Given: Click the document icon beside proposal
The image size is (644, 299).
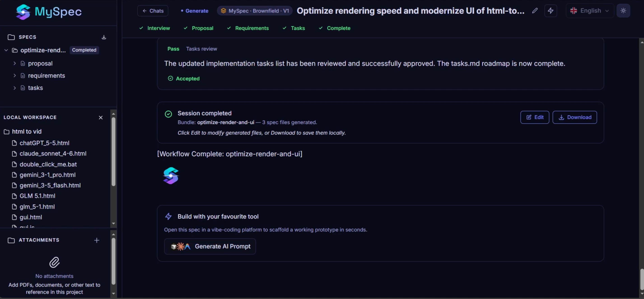Looking at the screenshot, I should (23, 63).
